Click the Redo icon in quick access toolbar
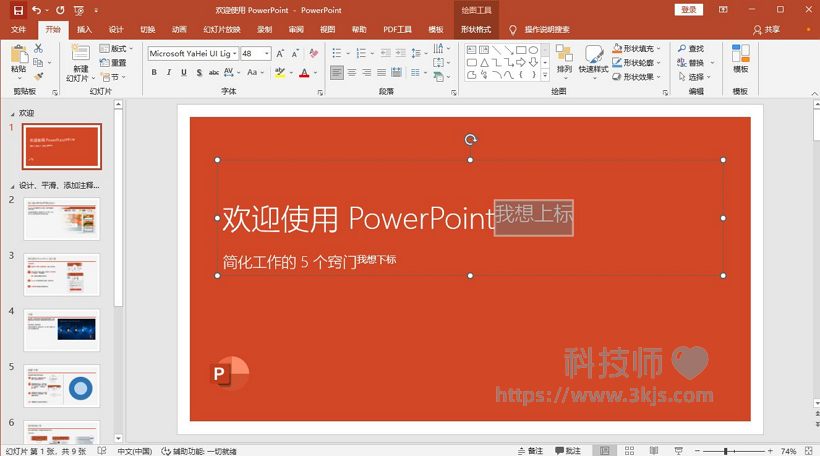 tap(60, 10)
